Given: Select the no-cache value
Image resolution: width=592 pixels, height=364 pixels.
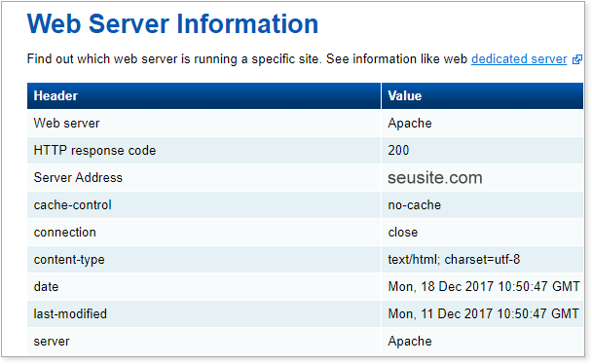Looking at the screenshot, I should pyautogui.click(x=414, y=205).
